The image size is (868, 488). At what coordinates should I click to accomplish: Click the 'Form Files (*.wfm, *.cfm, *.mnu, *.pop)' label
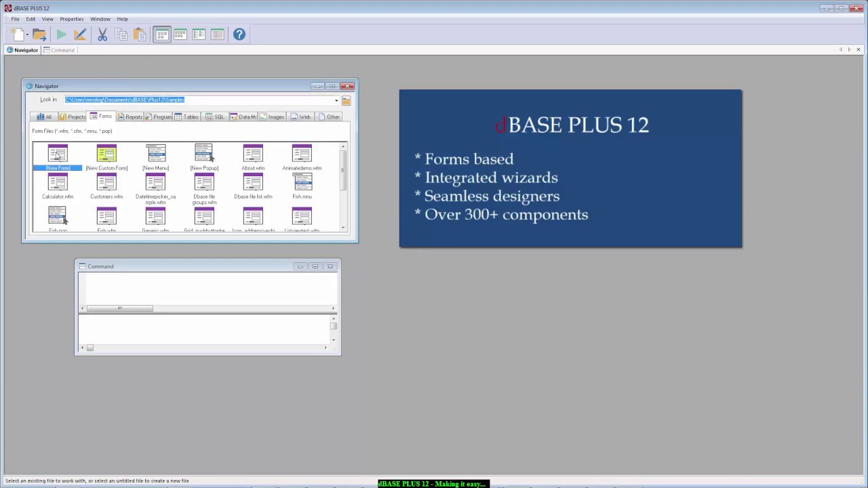point(72,131)
